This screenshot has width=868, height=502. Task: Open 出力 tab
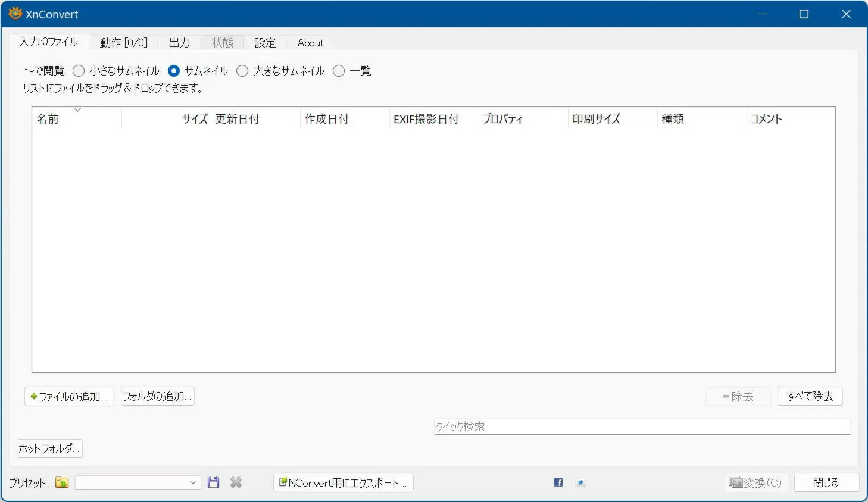(x=179, y=43)
